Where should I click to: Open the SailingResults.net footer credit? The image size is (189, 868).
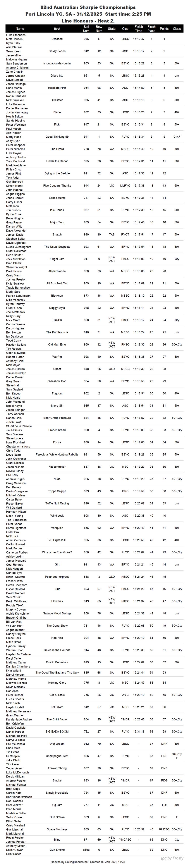tap(88, 862)
